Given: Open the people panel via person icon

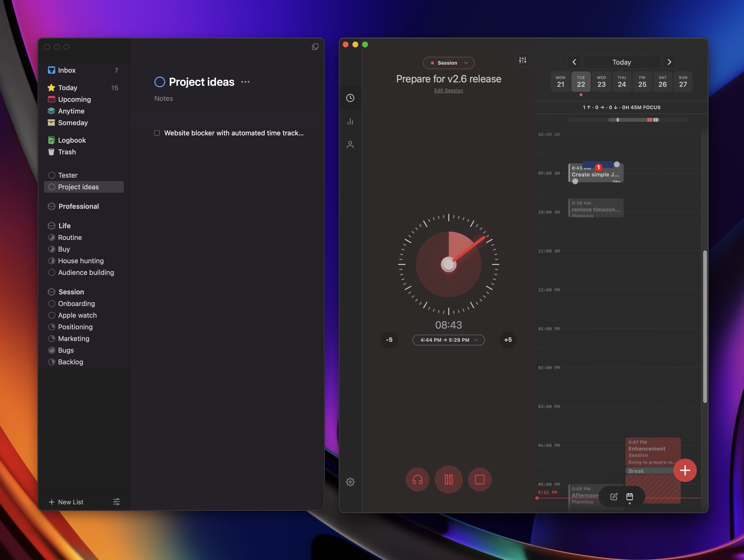Looking at the screenshot, I should click(x=350, y=145).
